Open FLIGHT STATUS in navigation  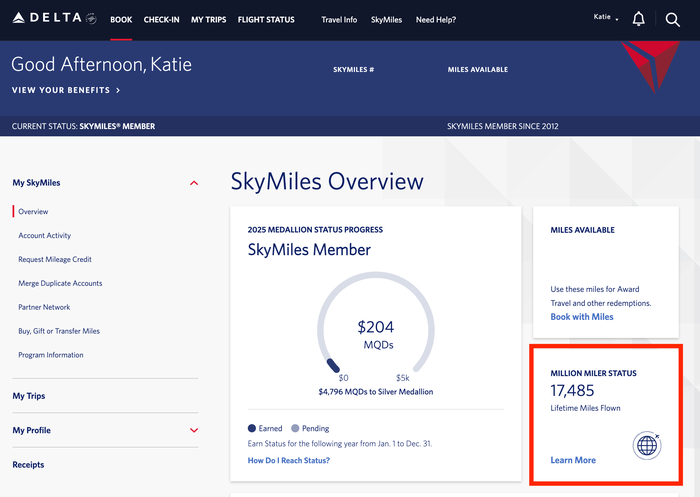[266, 20]
